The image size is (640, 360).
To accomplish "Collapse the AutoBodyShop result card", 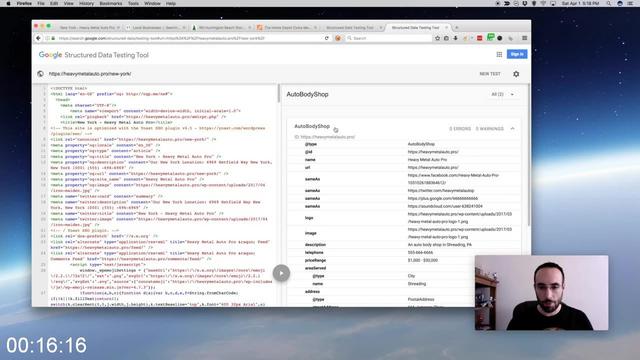I will pos(512,129).
